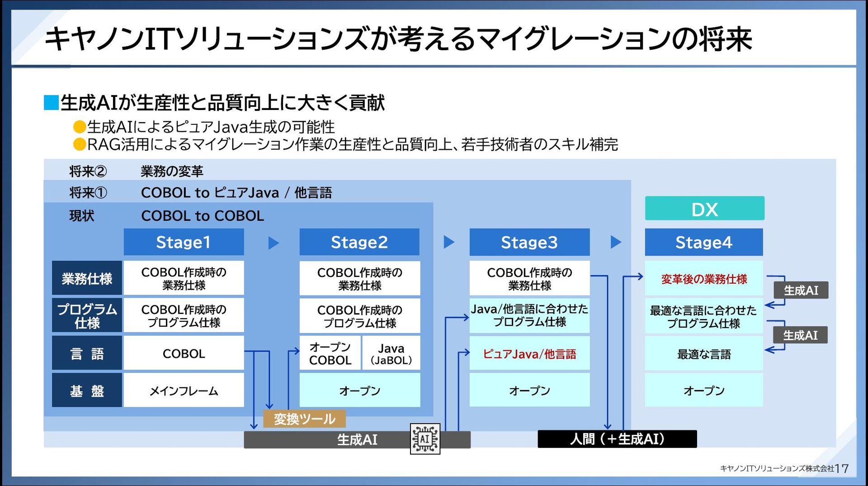This screenshot has width=868, height=486.
Task: Click Stage1 COBOL作成時の業務仕様 cell
Action: point(184,278)
